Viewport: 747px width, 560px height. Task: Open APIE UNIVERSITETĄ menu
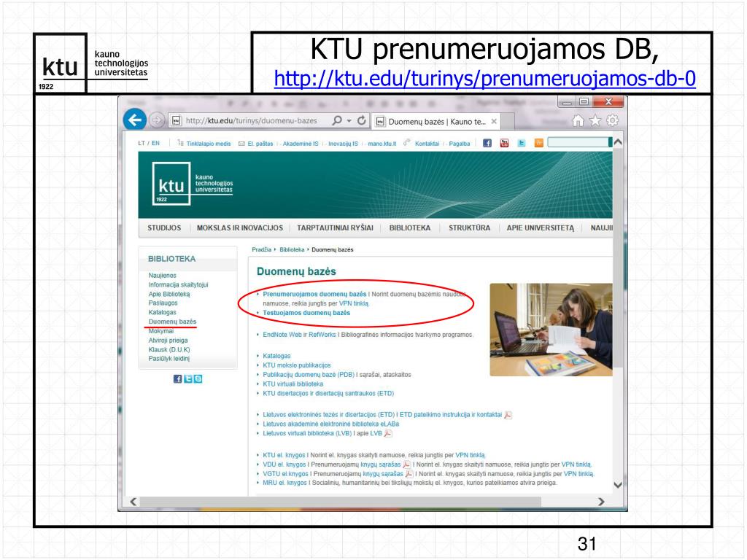[541, 228]
